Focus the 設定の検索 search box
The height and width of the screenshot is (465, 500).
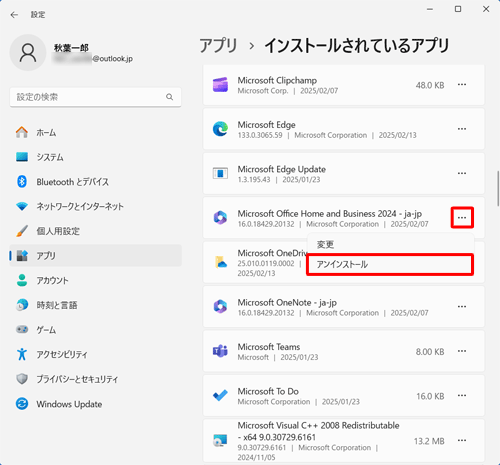tap(95, 97)
